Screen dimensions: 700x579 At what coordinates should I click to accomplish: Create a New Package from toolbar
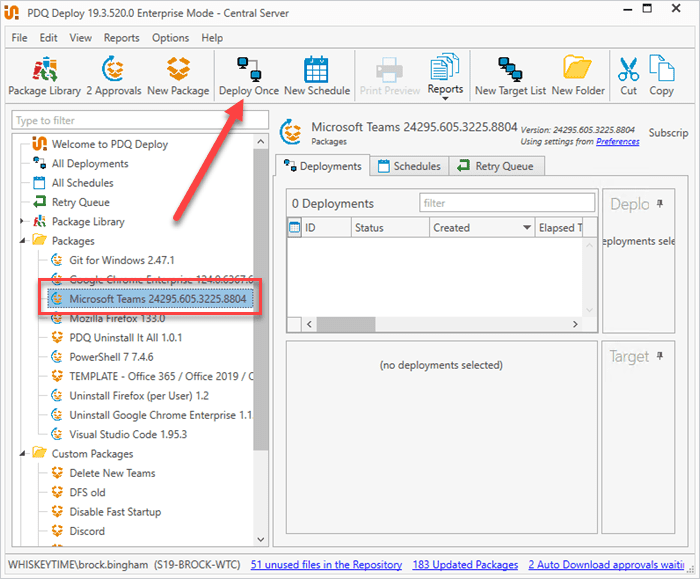tap(178, 76)
